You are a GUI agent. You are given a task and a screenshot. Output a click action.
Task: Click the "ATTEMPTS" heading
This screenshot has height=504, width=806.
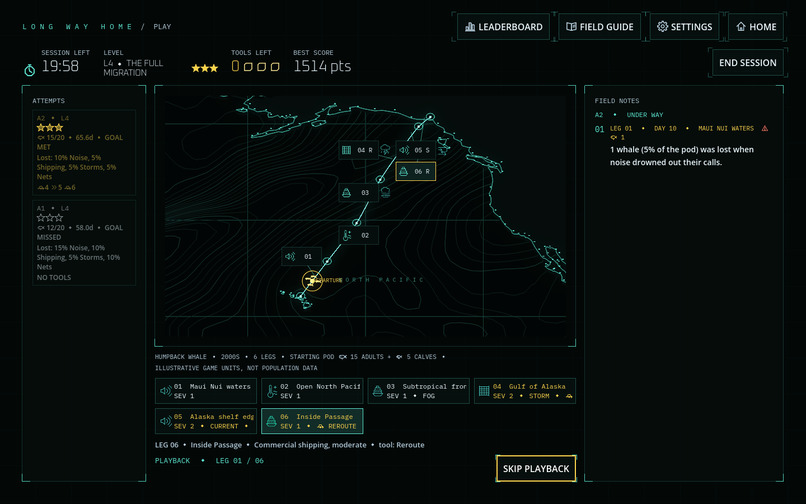point(48,101)
